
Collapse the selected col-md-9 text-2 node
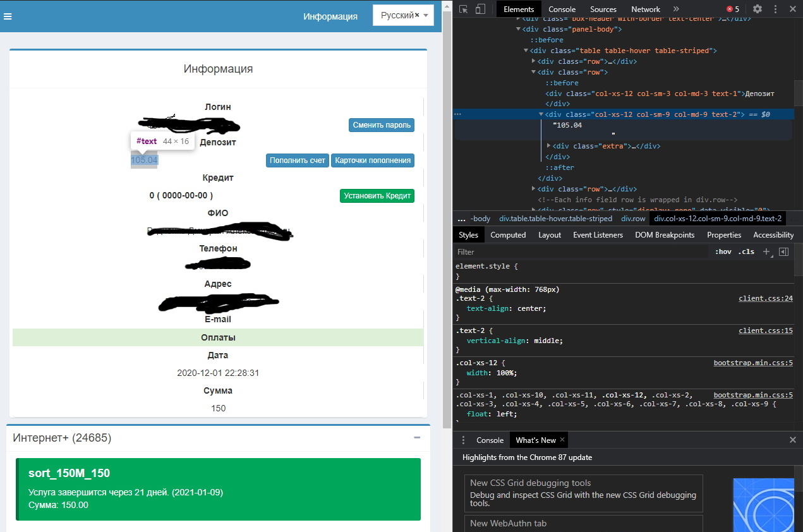[541, 114]
